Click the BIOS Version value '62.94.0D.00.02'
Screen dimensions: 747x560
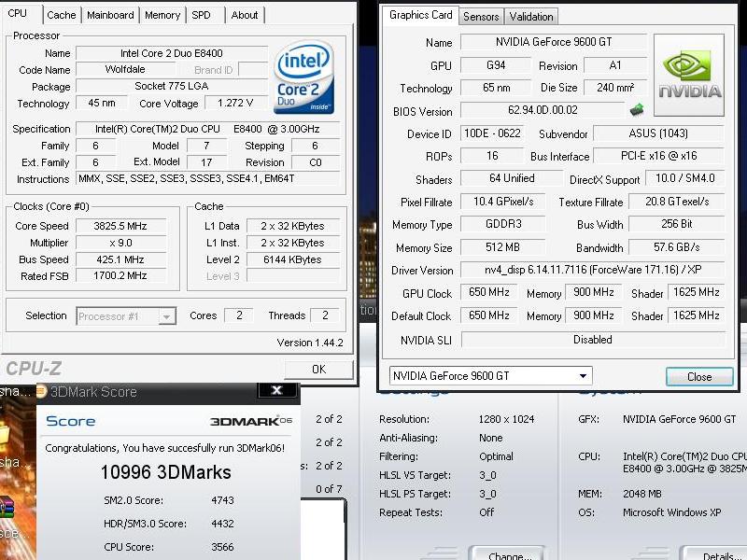pos(543,110)
